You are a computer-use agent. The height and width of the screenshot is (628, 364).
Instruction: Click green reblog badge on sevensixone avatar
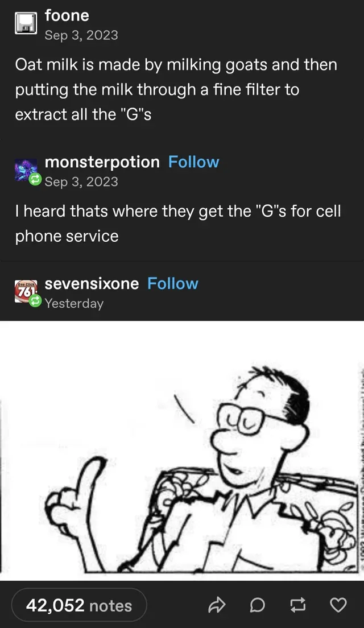pyautogui.click(x=35, y=300)
